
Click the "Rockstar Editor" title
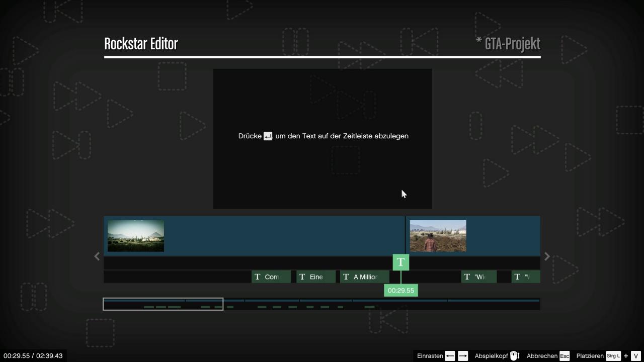tap(141, 44)
